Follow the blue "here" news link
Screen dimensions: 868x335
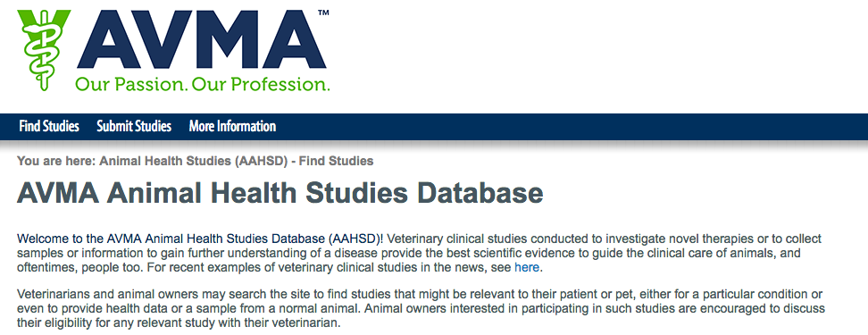(x=527, y=267)
